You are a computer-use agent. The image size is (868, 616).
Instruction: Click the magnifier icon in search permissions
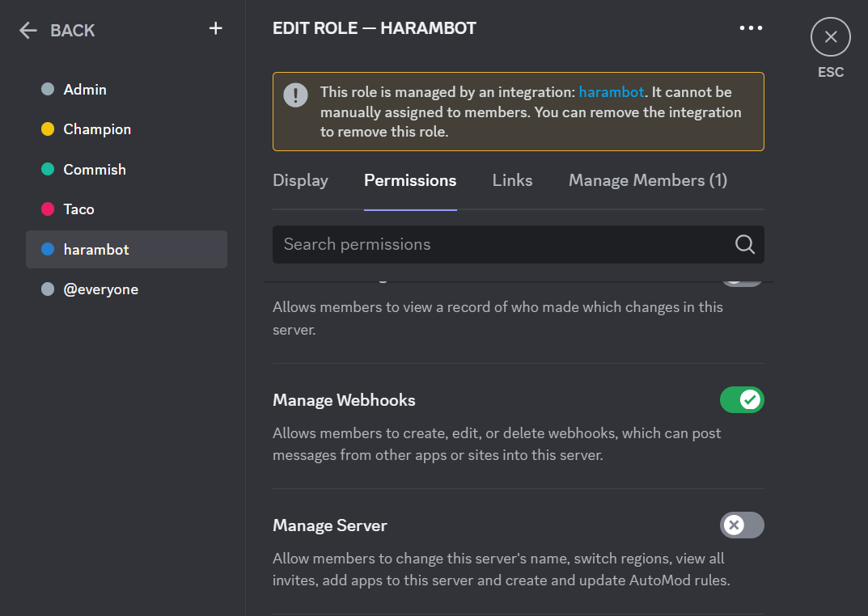coord(744,244)
